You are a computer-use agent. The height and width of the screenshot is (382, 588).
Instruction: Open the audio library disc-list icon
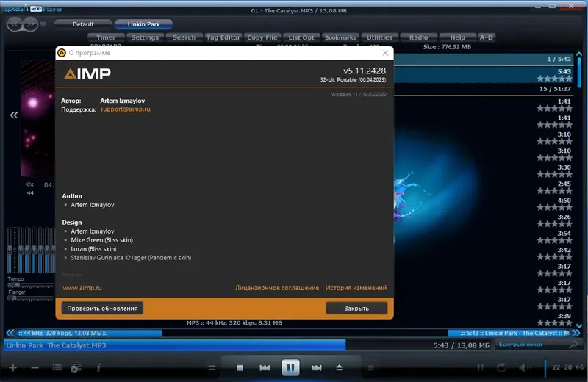(76, 368)
